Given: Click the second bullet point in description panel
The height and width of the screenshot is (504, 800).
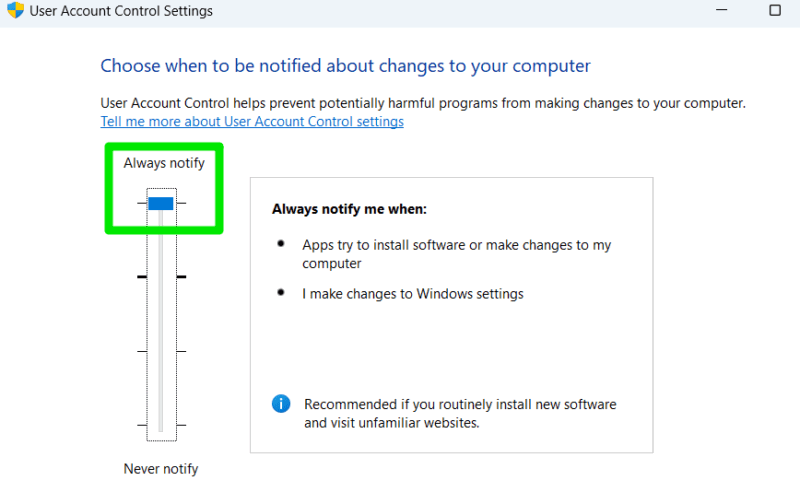Looking at the screenshot, I should pyautogui.click(x=280, y=293).
